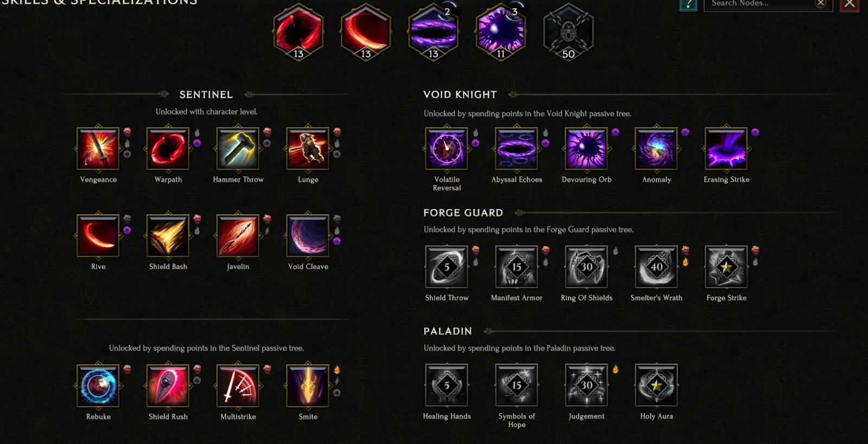This screenshot has height=444, width=868.
Task: Select the Vengeance skill icon
Action: pos(98,149)
